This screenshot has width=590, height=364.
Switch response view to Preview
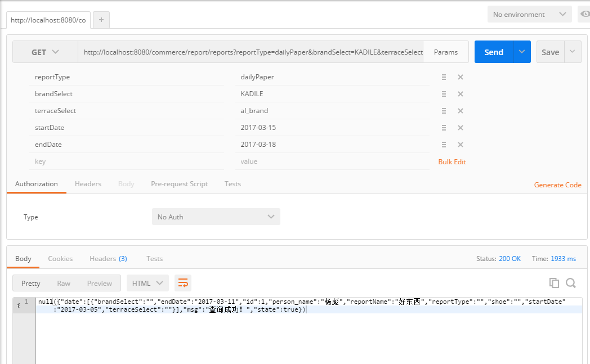click(99, 283)
